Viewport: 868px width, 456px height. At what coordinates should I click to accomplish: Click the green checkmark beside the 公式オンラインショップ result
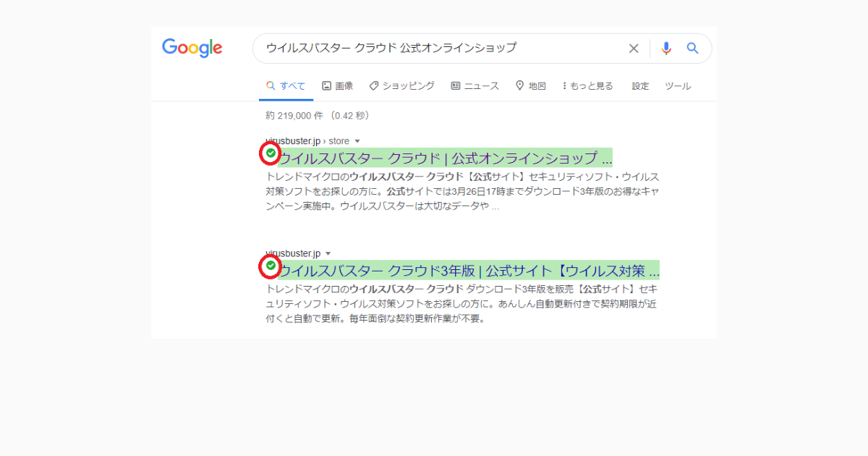pyautogui.click(x=271, y=153)
